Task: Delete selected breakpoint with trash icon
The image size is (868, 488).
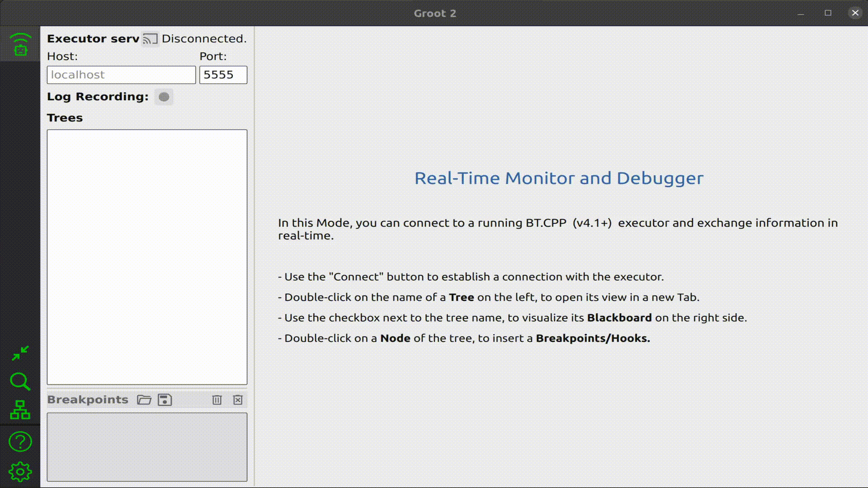Action: 217,400
